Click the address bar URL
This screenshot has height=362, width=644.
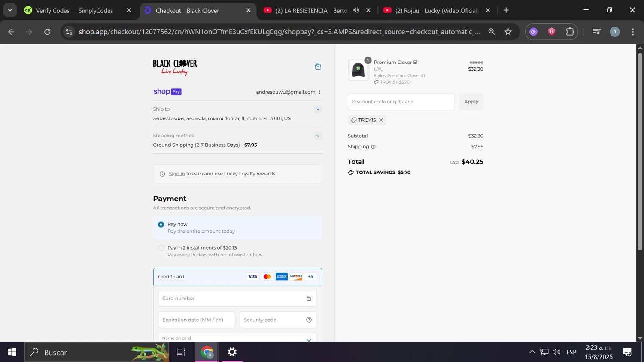(x=279, y=32)
